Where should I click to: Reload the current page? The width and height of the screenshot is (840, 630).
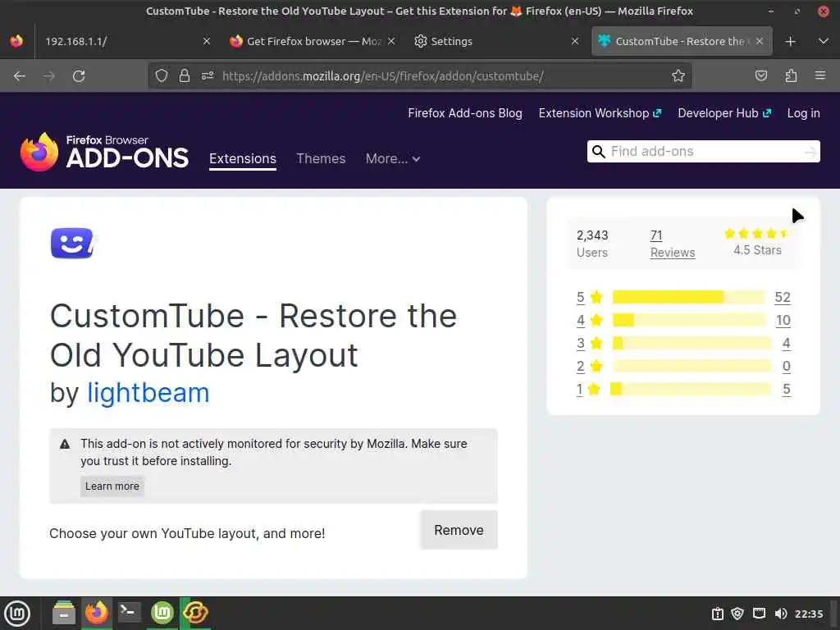[x=79, y=76]
